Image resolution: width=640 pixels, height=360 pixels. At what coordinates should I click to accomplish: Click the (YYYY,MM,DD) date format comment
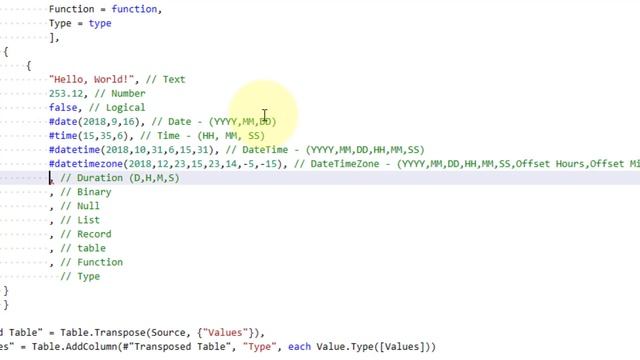coord(242,122)
